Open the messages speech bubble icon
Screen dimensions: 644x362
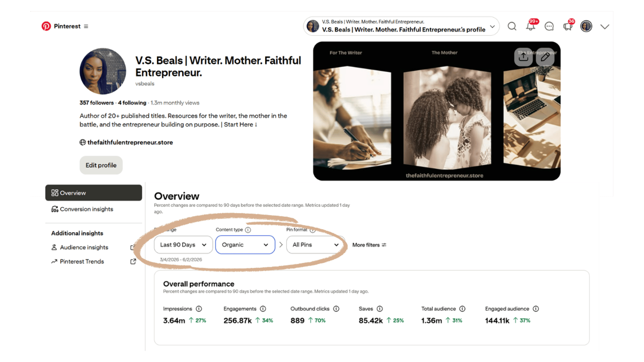point(549,26)
